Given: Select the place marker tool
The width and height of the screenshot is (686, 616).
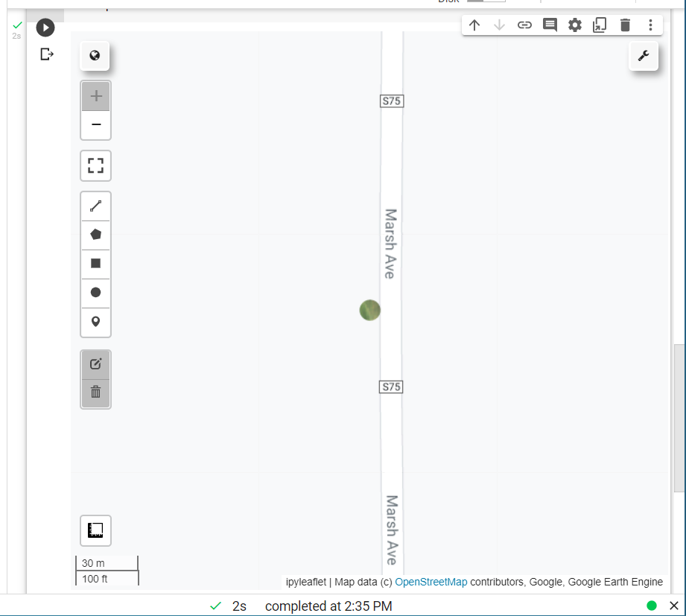Looking at the screenshot, I should 96,322.
